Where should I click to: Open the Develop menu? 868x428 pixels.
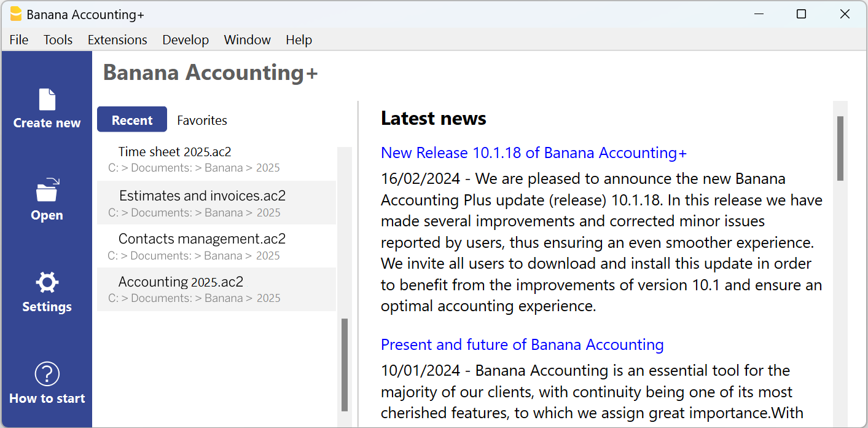point(186,40)
